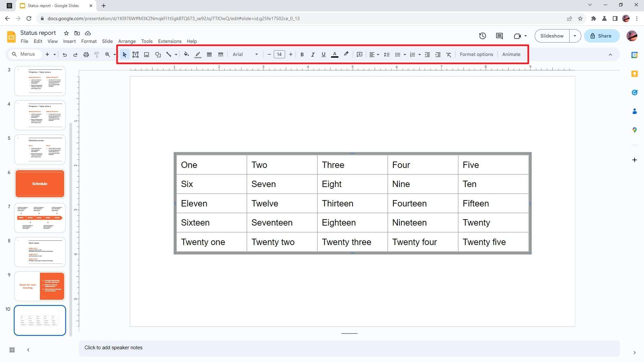Toggle italic formatting

(x=313, y=55)
